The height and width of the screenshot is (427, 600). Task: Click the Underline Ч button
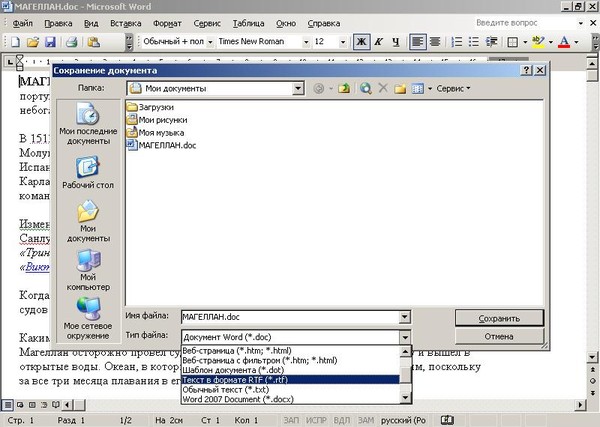(396, 42)
